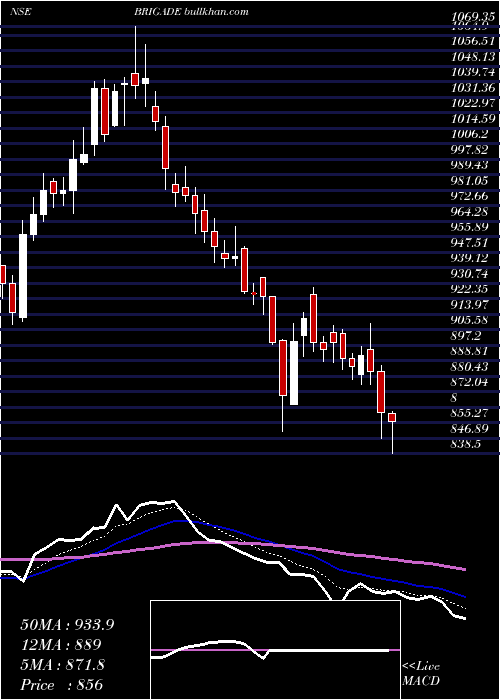Click the 12MA : 889 readout
The height and width of the screenshot is (700, 500).
[61, 645]
